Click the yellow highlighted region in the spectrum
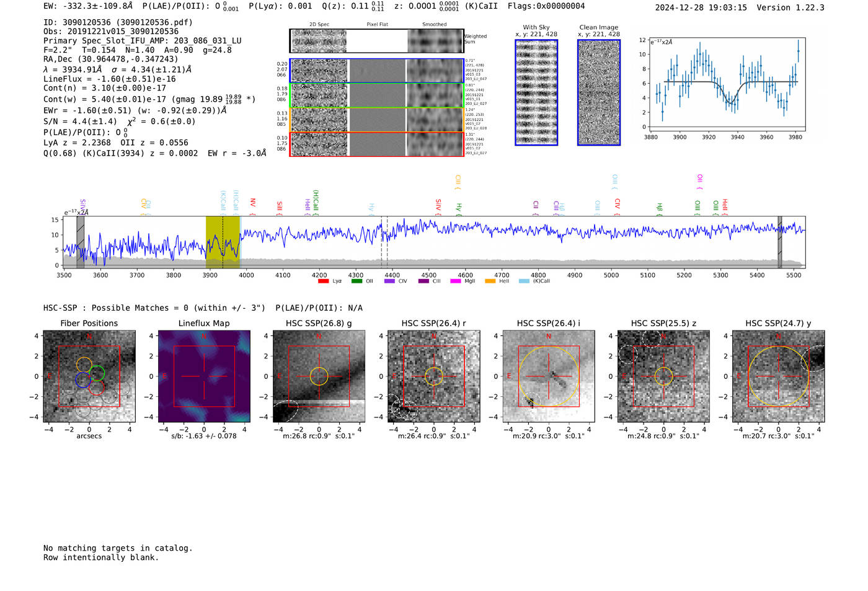Viewport: 868px width, 591px height. 223,242
